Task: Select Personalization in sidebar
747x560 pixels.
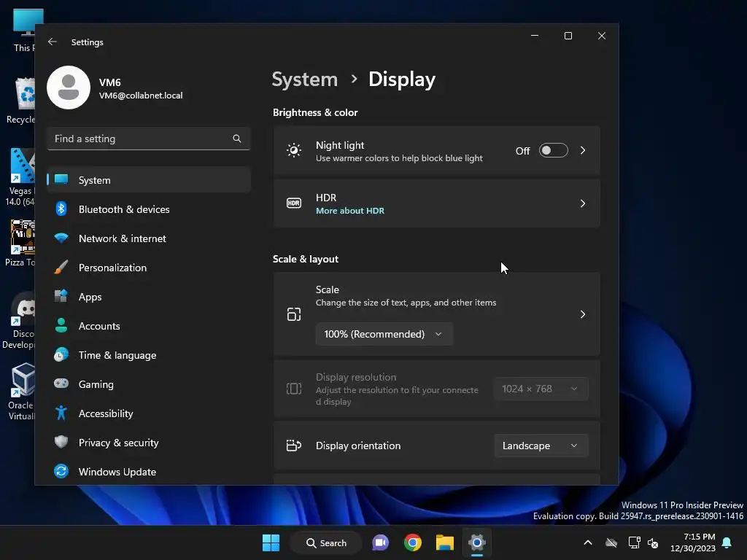Action: coord(149,268)
